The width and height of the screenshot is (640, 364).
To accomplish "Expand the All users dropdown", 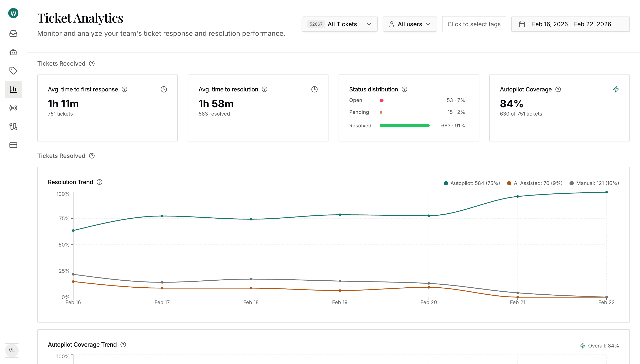I will coord(410,24).
